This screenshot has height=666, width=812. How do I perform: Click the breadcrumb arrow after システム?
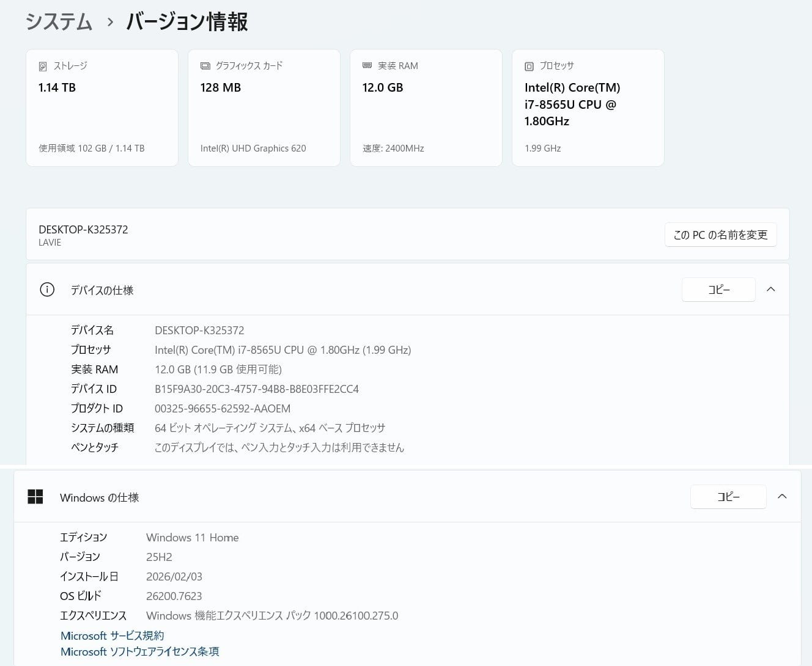point(110,23)
